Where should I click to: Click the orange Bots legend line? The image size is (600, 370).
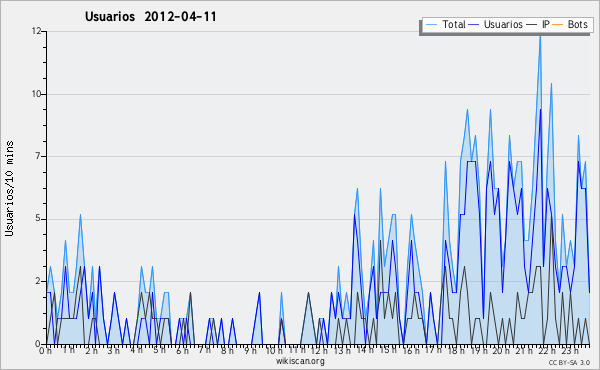coord(558,25)
